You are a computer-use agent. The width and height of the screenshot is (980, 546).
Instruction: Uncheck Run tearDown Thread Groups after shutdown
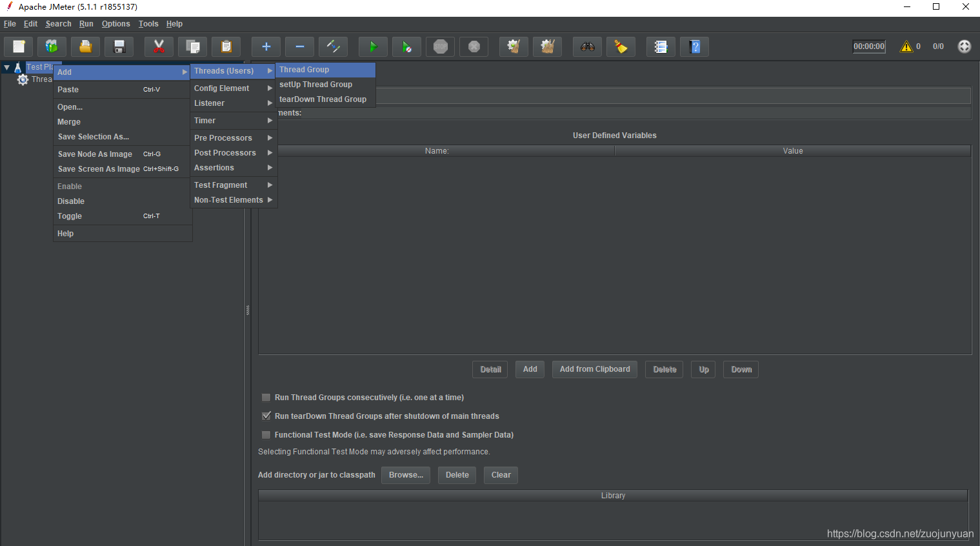pyautogui.click(x=266, y=416)
